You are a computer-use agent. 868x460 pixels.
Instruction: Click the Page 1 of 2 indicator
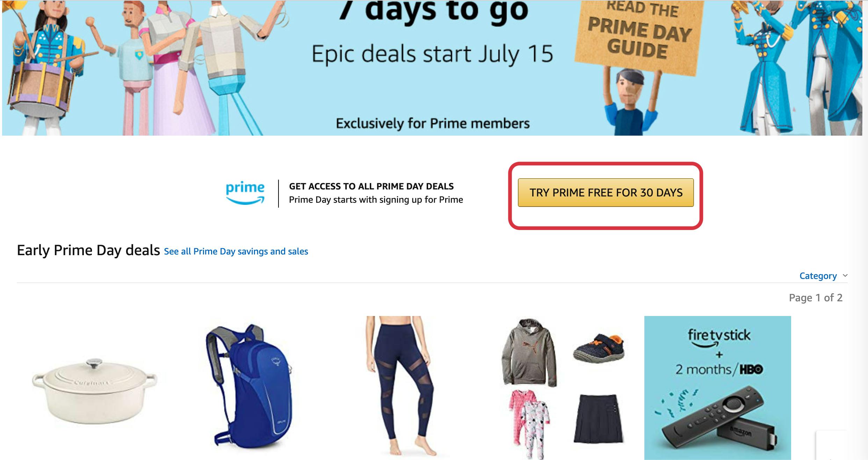(x=816, y=298)
